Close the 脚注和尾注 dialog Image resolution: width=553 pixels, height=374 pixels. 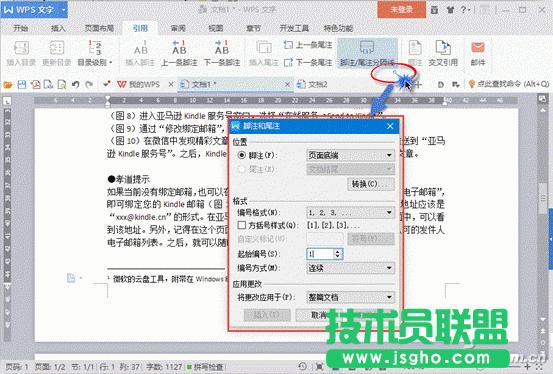tap(390, 126)
